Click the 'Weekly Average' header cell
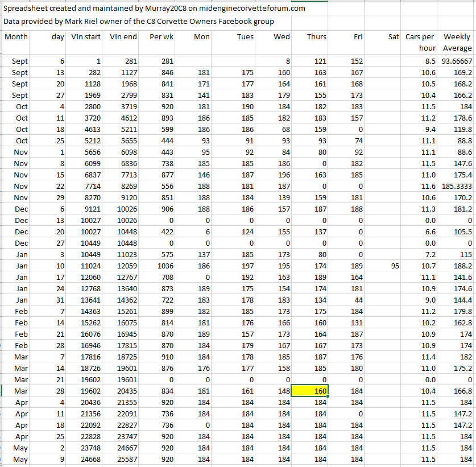This screenshot has height=467, width=476. [457, 43]
